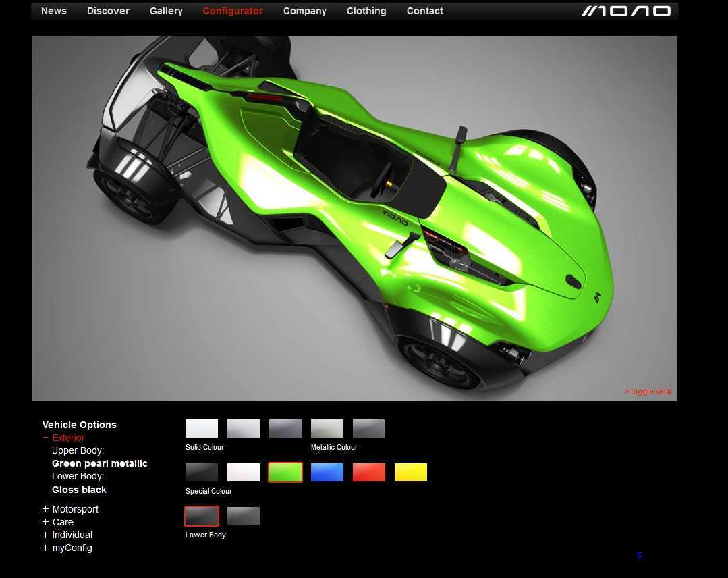Click the 'Special Colour' caption
Screen dimensions: 728x578
[208, 491]
